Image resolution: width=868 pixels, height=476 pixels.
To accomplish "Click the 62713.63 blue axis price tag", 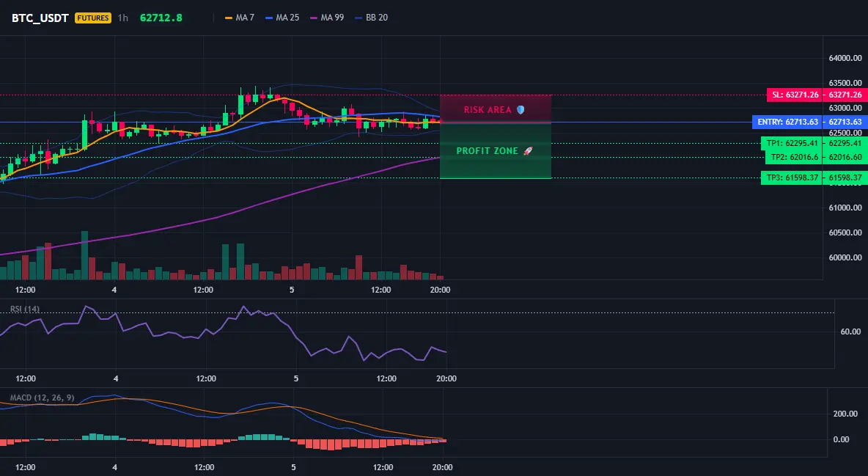I will [845, 122].
